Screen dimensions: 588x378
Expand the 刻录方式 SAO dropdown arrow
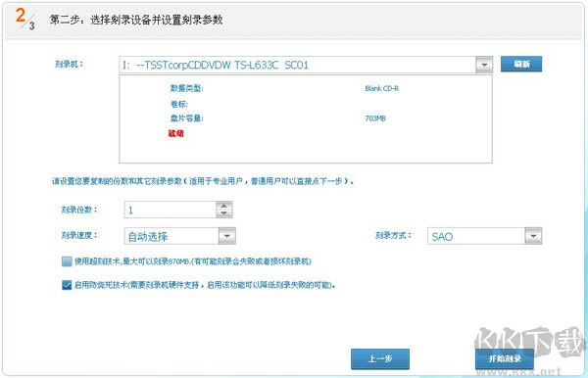[x=533, y=236]
